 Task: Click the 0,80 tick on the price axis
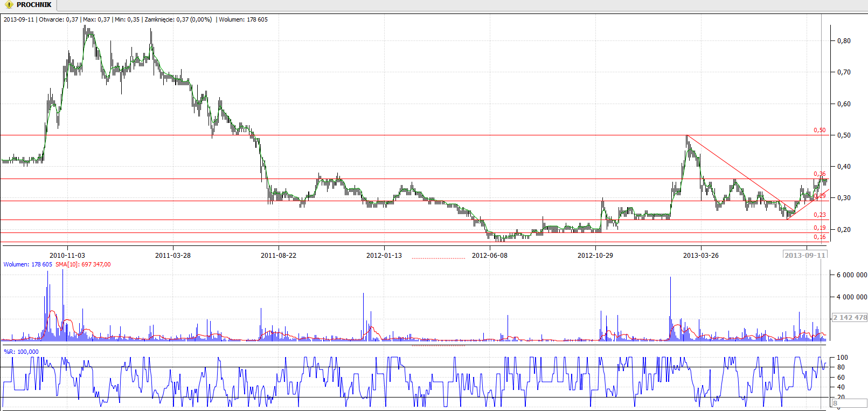pyautogui.click(x=844, y=40)
